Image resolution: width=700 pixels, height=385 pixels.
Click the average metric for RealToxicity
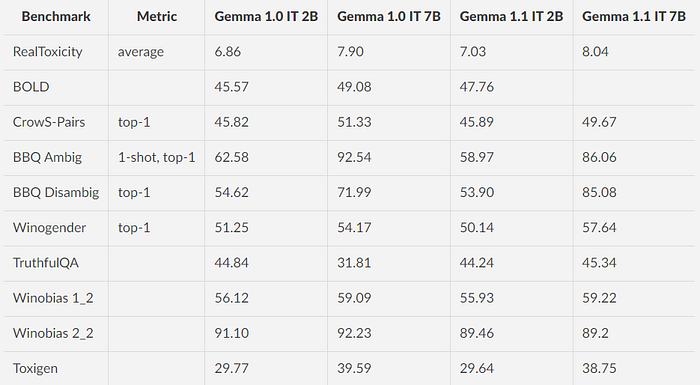(x=141, y=52)
